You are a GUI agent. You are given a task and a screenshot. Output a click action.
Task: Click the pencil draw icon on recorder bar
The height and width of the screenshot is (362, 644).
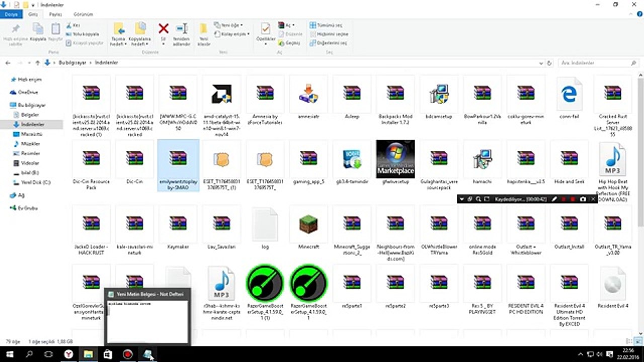pyautogui.click(x=554, y=199)
